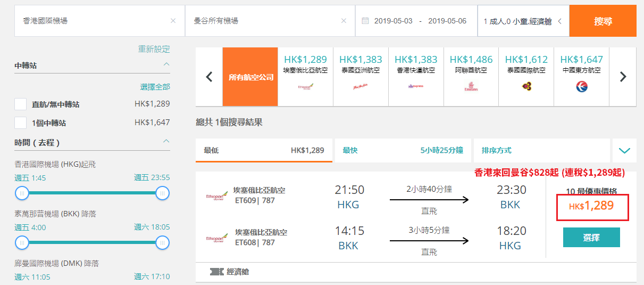Click the orange 搜尋 search button
Viewport: 644px width, 285px height.
click(603, 21)
